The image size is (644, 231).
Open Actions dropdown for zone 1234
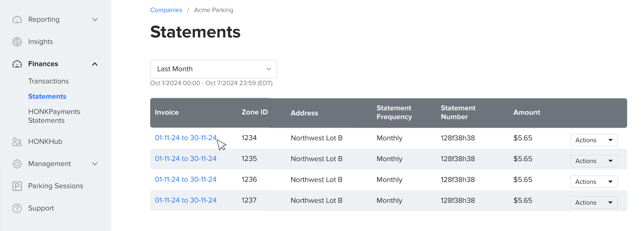594,140
